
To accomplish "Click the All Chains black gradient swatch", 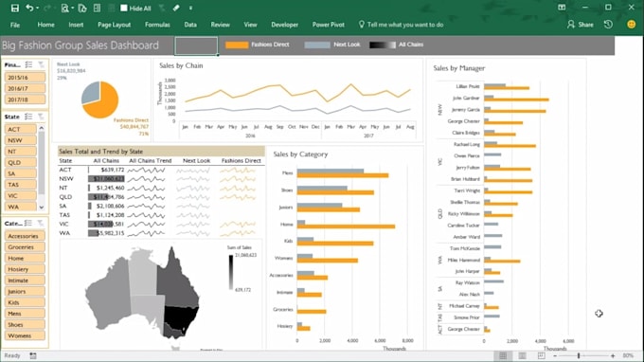I will tap(383, 45).
